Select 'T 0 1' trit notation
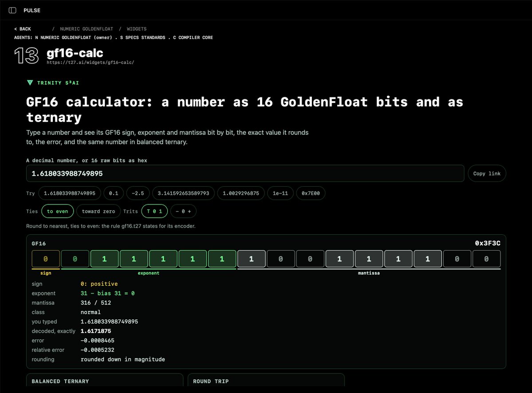This screenshot has height=393, width=532. coord(154,211)
